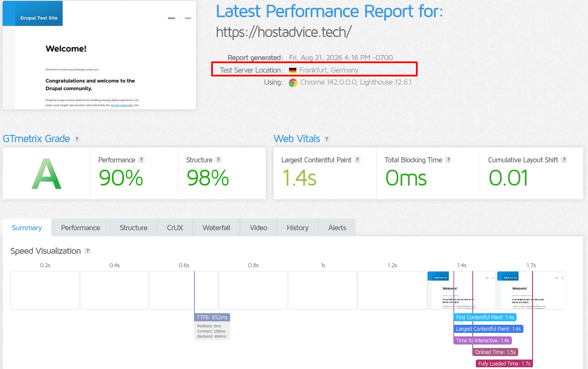Click the 1.7s filmstrip frame
This screenshot has height=369, width=588.
531,290
